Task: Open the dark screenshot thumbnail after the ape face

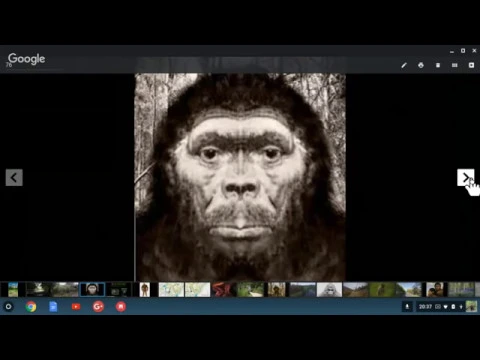Action: click(x=118, y=289)
